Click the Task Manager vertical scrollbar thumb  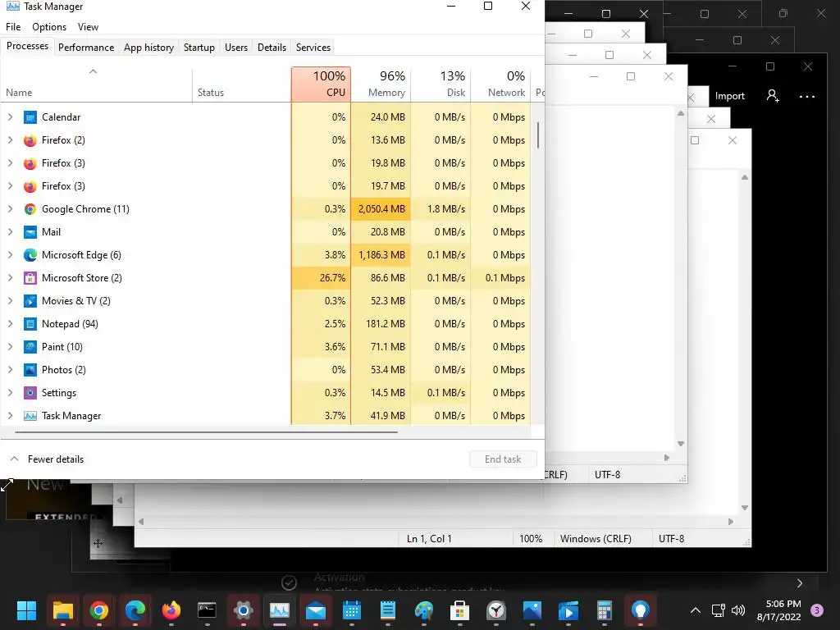click(x=538, y=135)
